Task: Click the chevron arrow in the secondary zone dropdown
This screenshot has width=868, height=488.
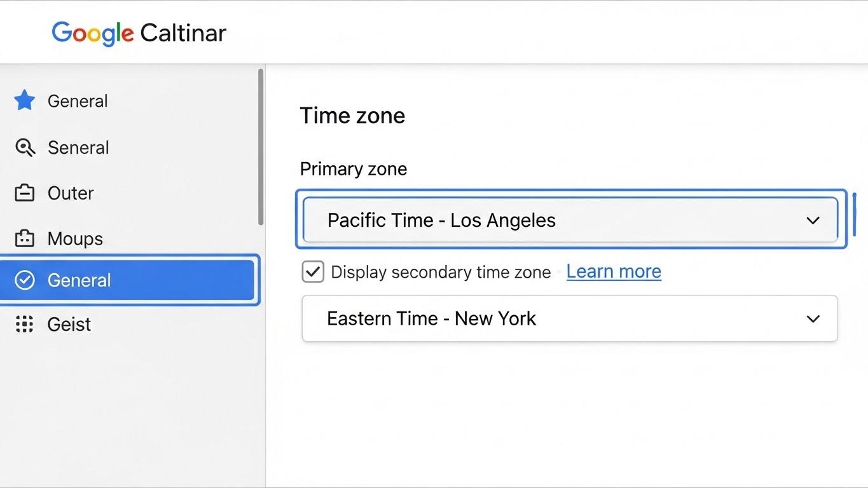Action: [813, 319]
